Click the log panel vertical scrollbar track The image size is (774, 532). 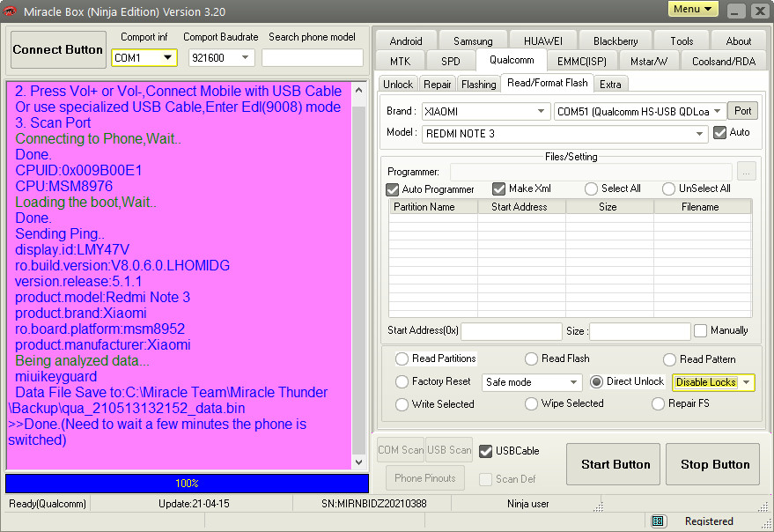pyautogui.click(x=359, y=277)
